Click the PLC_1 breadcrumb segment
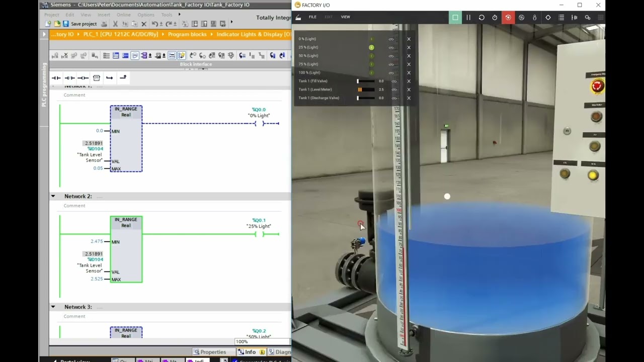Viewport: 644px width, 362px height. (121, 34)
